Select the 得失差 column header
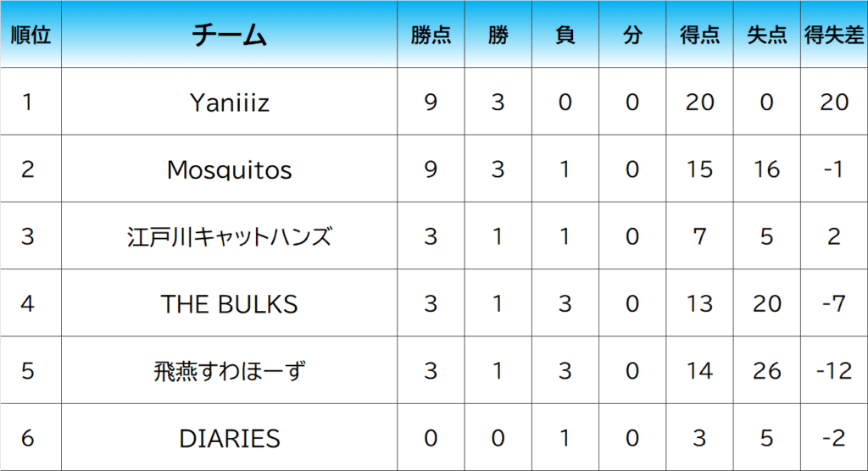The height and width of the screenshot is (471, 868). tap(834, 35)
